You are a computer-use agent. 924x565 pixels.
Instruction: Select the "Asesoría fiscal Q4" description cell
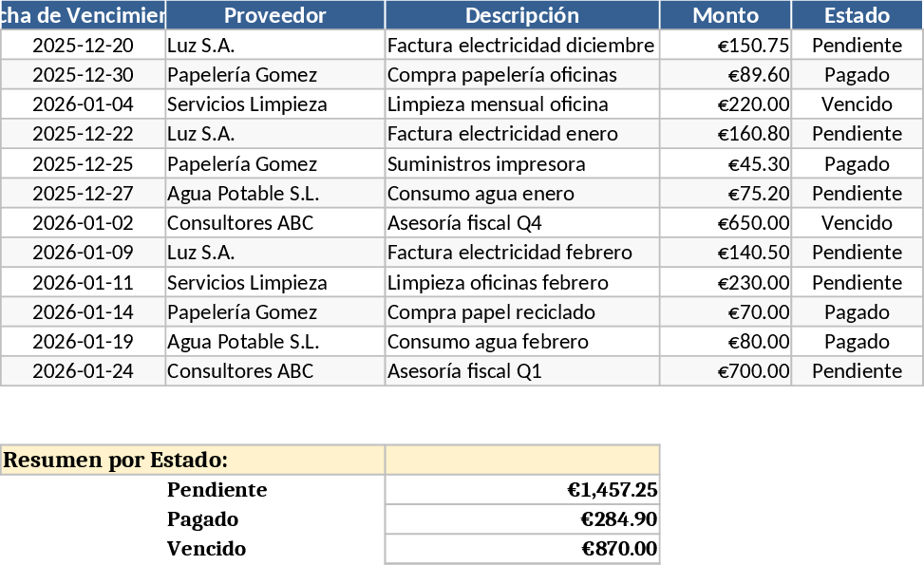tap(521, 223)
